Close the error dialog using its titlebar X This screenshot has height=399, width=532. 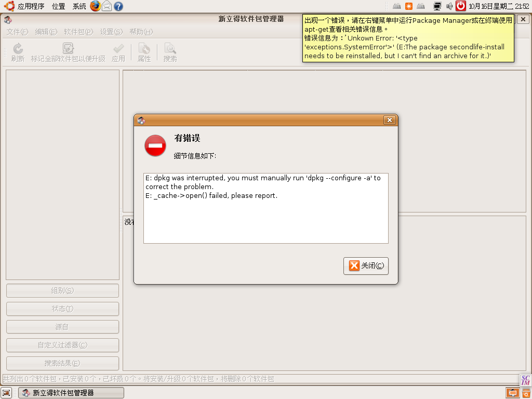390,120
